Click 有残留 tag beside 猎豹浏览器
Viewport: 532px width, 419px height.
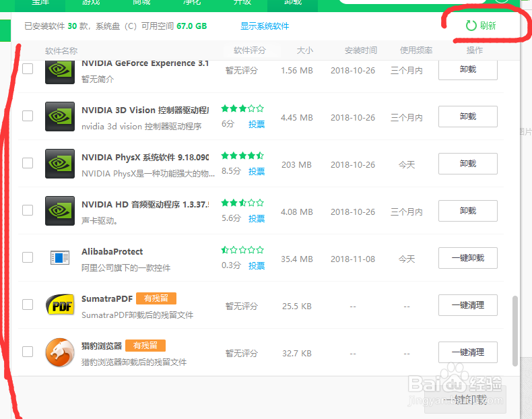tap(145, 346)
